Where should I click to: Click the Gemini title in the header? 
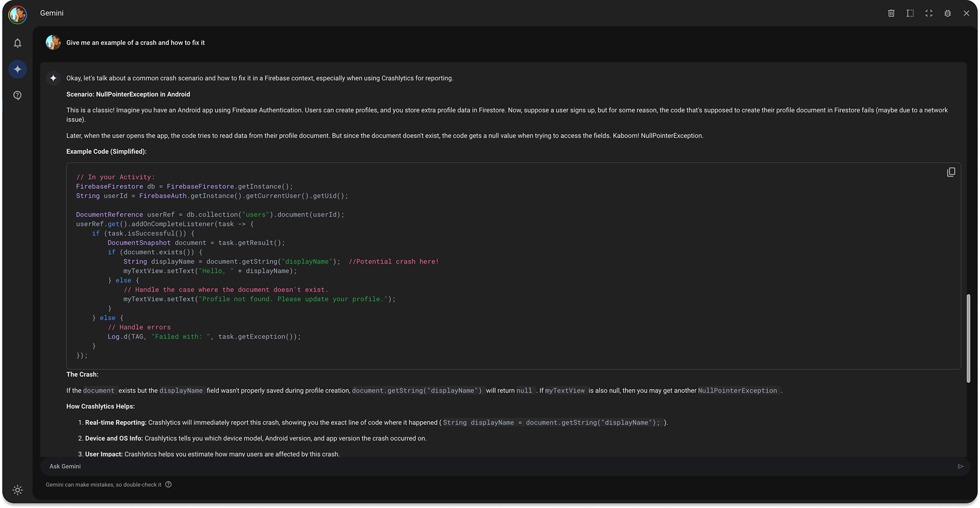pyautogui.click(x=52, y=13)
